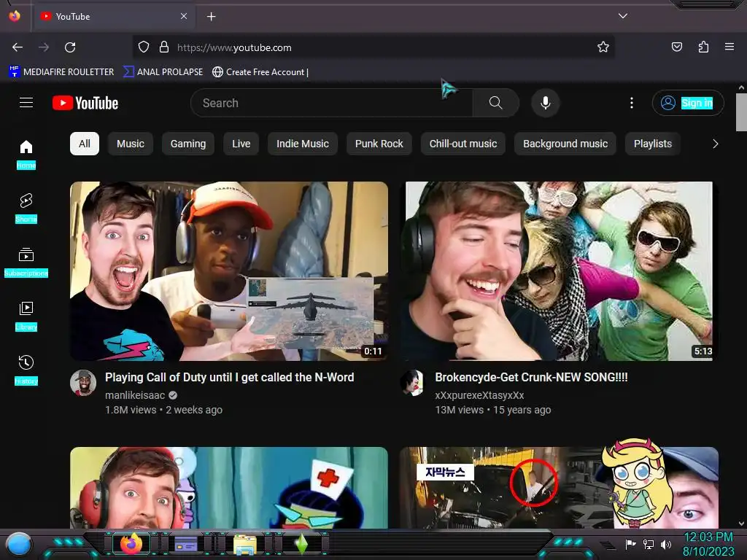Go to Home in sidebar
Screen dimensions: 747x560
click(26, 155)
